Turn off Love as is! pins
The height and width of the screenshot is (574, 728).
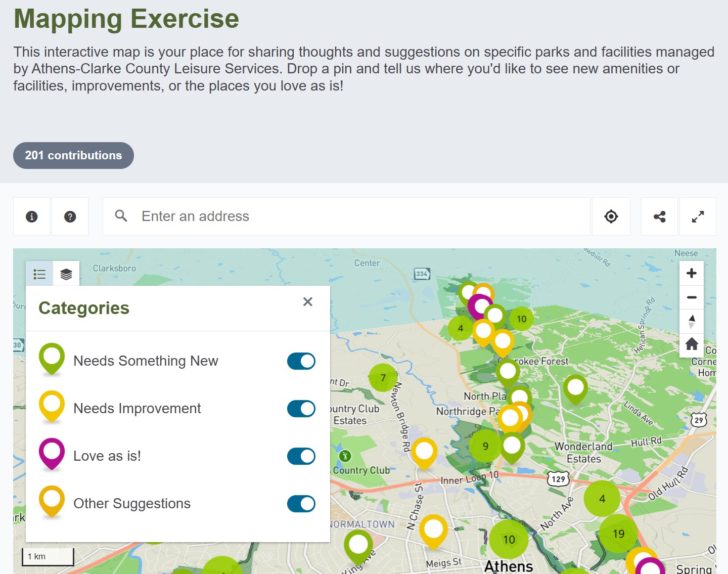tap(301, 456)
